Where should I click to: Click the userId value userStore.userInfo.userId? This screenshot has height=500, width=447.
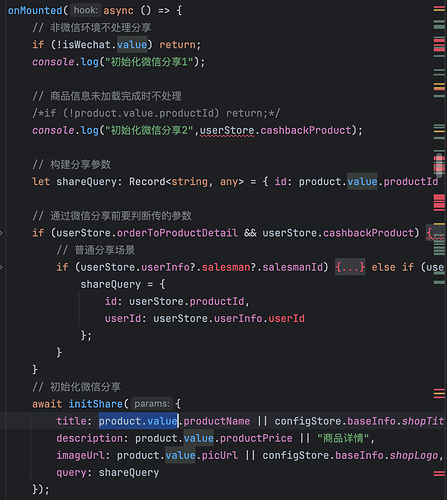[x=229, y=318]
